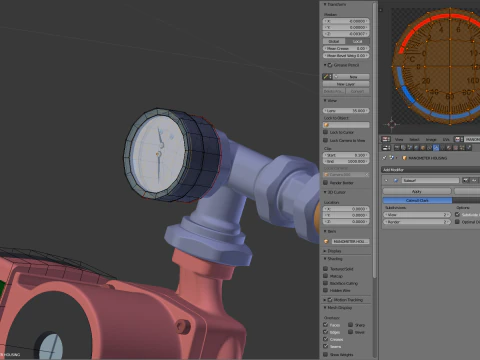Image resolution: width=480 pixels, height=360 pixels.
Task: Collapse the Subsurf modifier panel arrow
Action: click(x=386, y=180)
